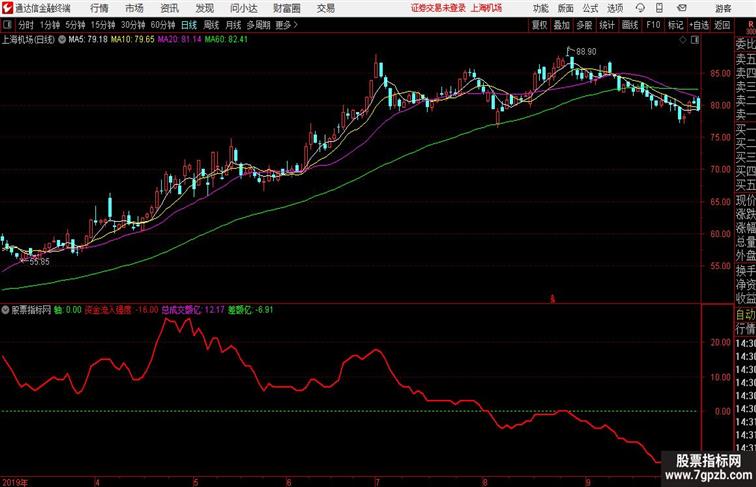Screen dimensions: 756x487
Task: Open F10 company info
Action: click(653, 25)
